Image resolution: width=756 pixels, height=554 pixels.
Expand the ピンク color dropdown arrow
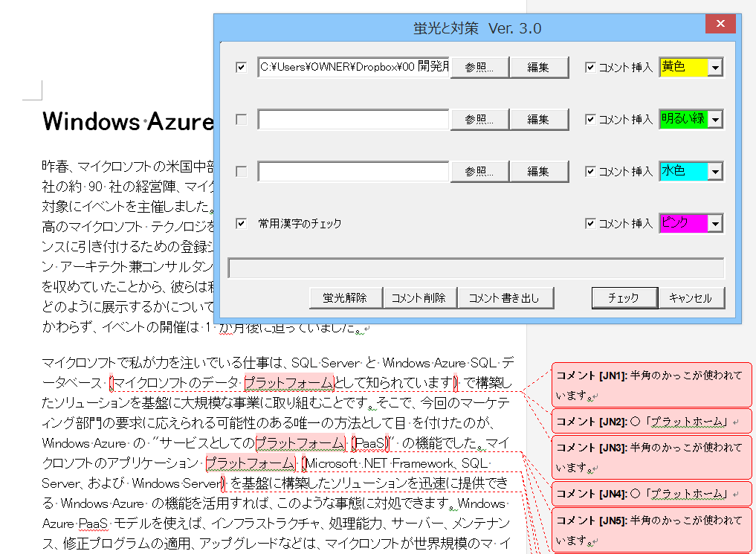[715, 223]
